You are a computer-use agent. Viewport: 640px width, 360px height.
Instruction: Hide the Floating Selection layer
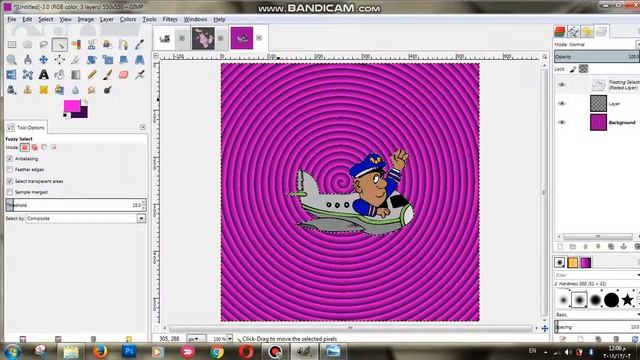pos(562,84)
